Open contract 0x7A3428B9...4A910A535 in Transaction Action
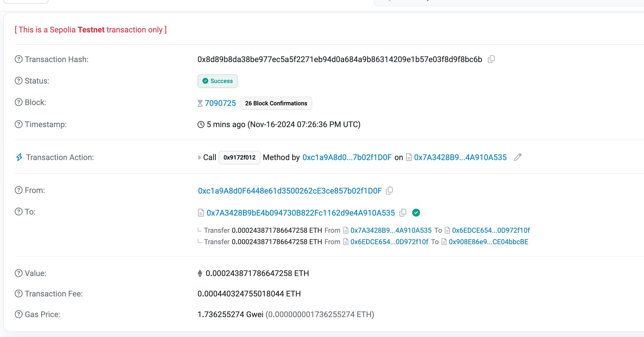This screenshot has width=644, height=337. [x=460, y=157]
